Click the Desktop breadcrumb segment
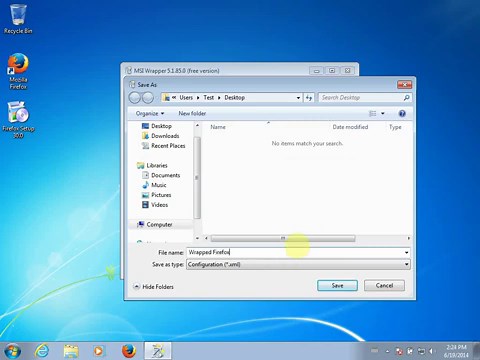 (235, 98)
